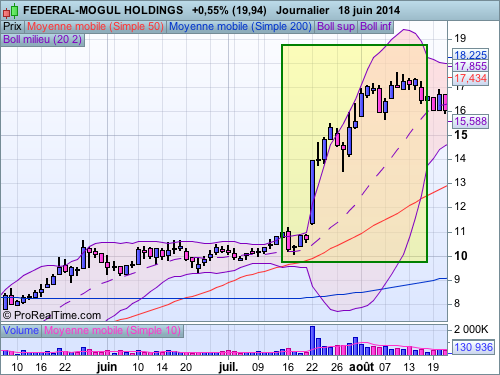
Task: Click the FEDERAL-MOGUL HOLDINGS title
Action: click(x=103, y=10)
